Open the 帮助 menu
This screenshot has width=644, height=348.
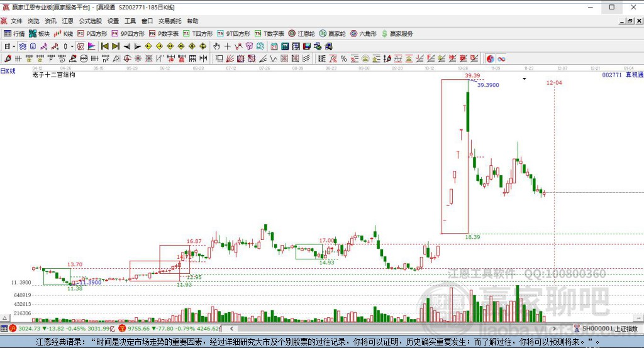(x=192, y=21)
